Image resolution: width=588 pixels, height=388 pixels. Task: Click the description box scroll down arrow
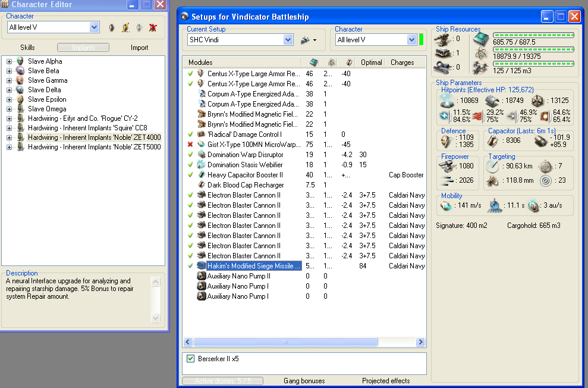pos(156,318)
